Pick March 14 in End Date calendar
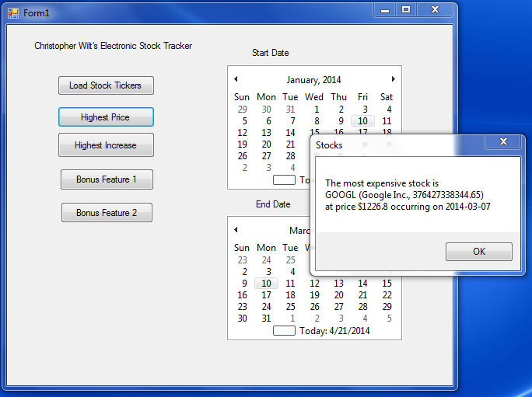Viewport: 532px width, 397px height. point(362,284)
